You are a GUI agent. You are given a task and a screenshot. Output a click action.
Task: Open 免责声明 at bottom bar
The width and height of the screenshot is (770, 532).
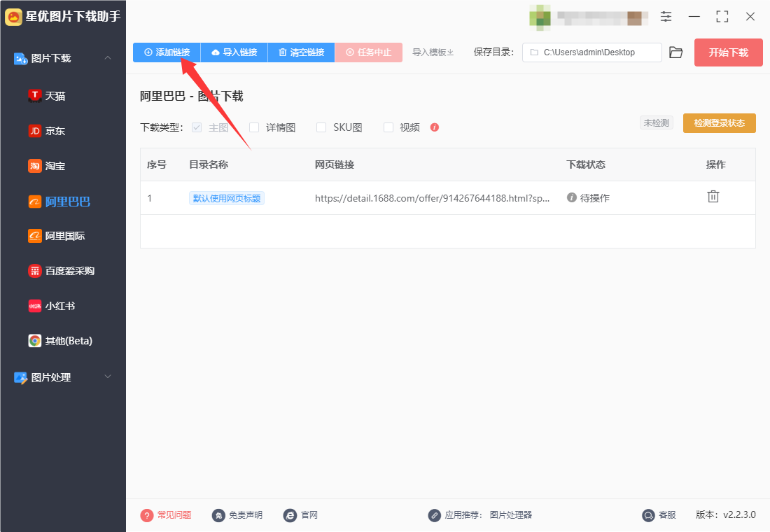tap(237, 514)
